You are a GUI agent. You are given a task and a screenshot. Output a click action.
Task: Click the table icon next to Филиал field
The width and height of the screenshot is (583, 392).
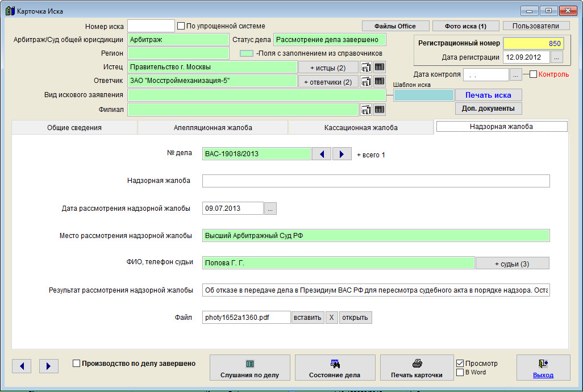[380, 110]
